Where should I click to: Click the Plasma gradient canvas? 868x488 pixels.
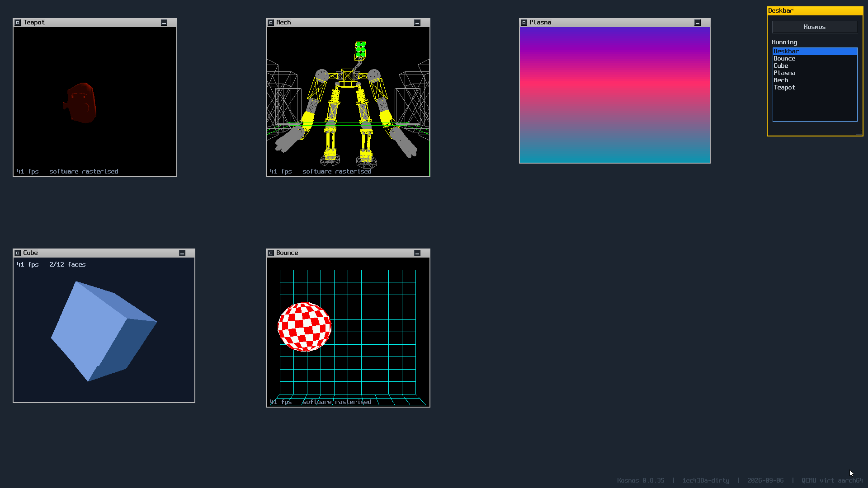click(x=615, y=95)
